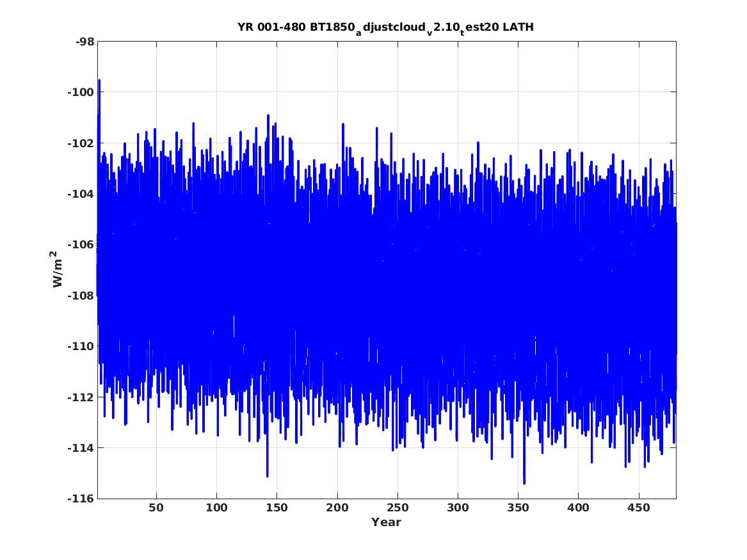Click the 'Year' x-axis label
This screenshot has height=560, width=747.
(x=387, y=522)
